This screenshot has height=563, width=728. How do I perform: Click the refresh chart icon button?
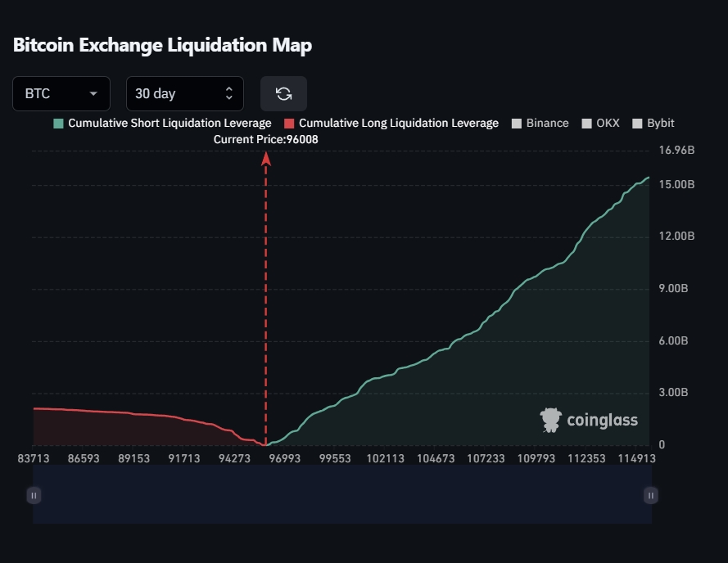tap(283, 93)
